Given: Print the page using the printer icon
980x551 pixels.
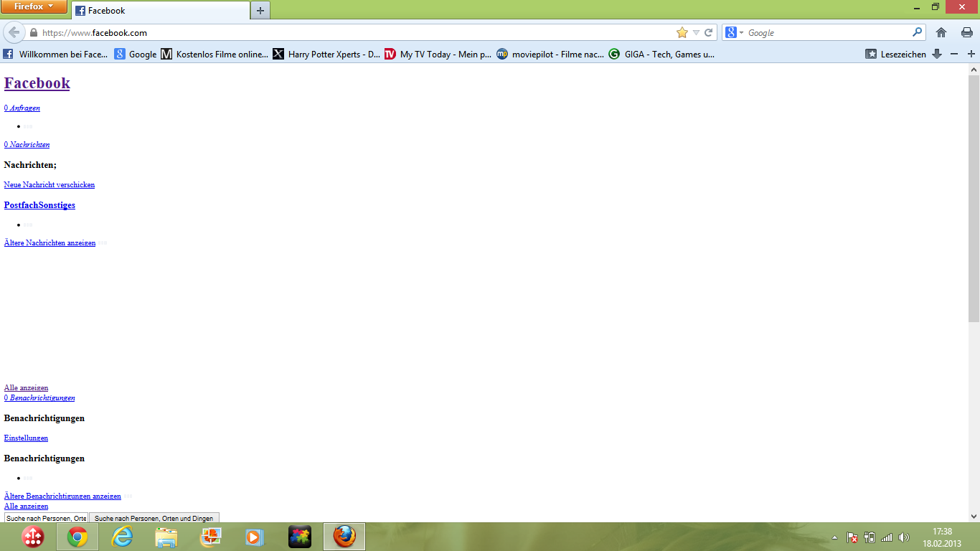Looking at the screenshot, I should pyautogui.click(x=966, y=32).
